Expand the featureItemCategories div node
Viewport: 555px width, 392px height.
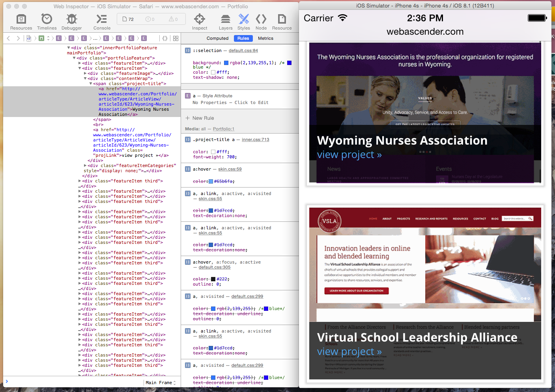click(x=85, y=165)
